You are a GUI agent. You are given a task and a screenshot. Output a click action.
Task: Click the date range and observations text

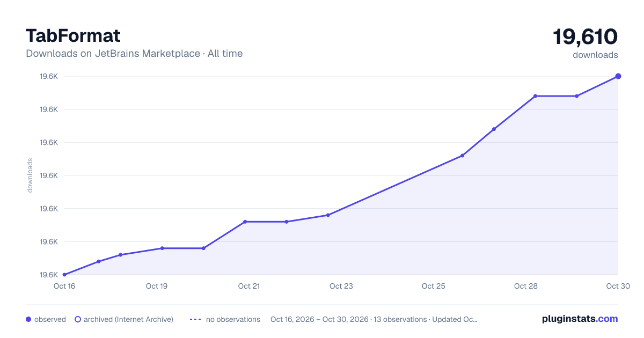[x=374, y=319]
